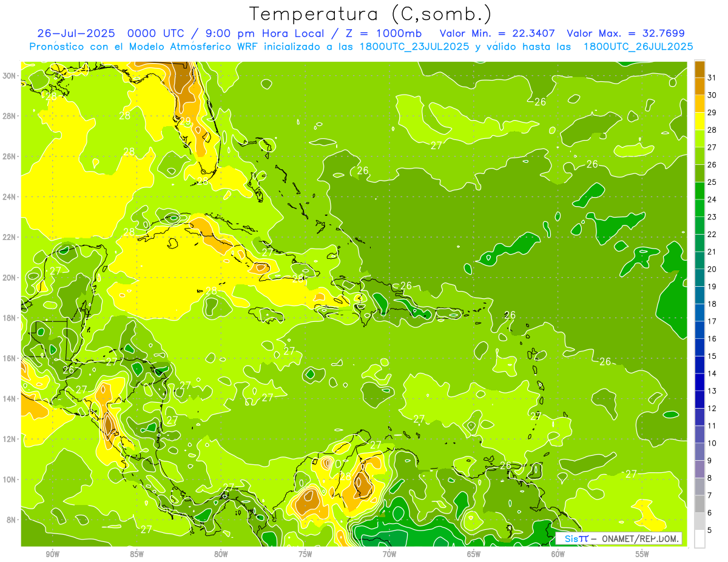The image size is (728, 562).
Task: Click legend value 31 on the color scale
Action: click(712, 77)
